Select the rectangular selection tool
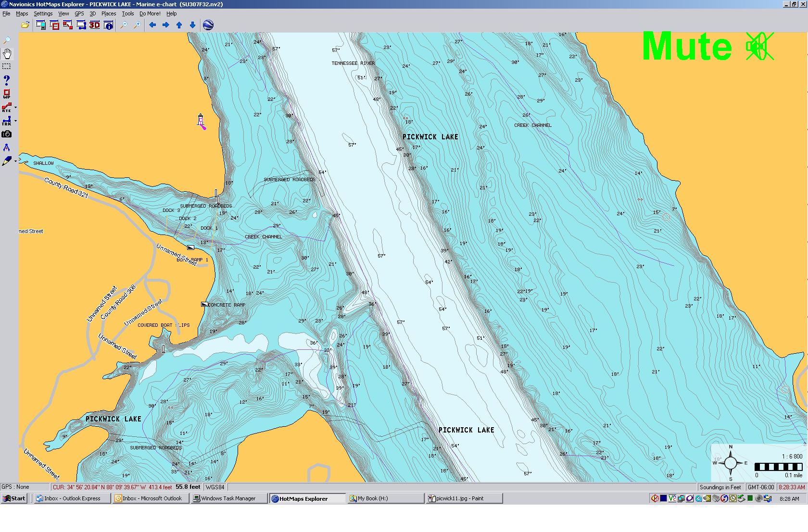This screenshot has width=808, height=532. tap(7, 66)
